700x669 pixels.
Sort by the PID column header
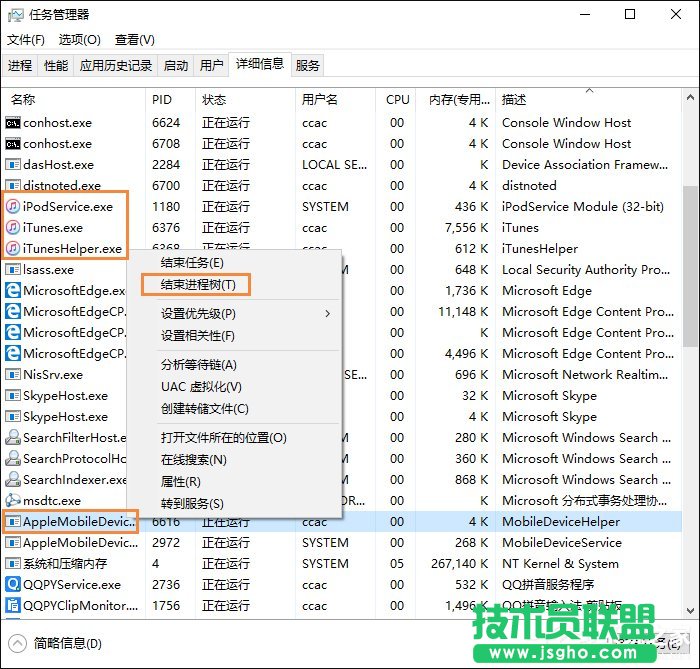pyautogui.click(x=162, y=100)
